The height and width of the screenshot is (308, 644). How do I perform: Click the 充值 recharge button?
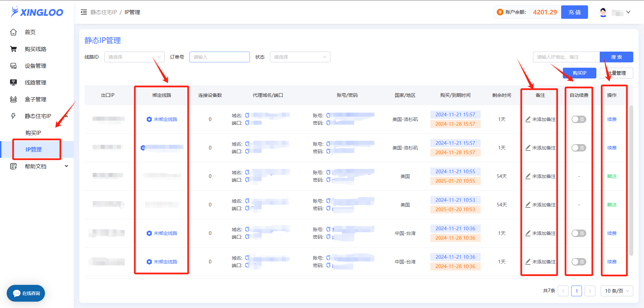click(x=575, y=12)
